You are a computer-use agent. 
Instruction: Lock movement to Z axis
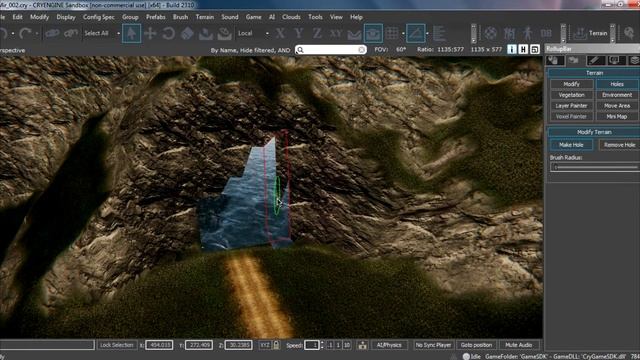(317, 33)
